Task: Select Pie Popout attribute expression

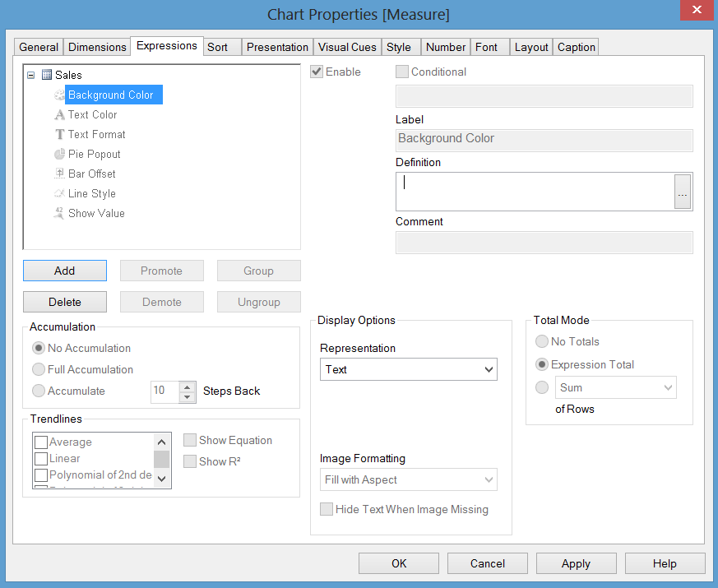Action: [x=95, y=154]
